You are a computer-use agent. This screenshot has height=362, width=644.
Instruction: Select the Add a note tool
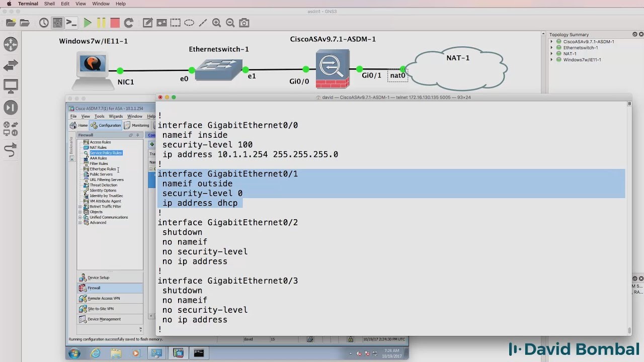pos(147,23)
